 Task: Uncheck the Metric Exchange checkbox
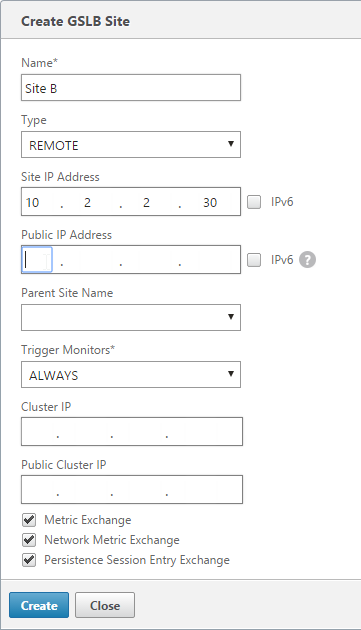point(29,520)
